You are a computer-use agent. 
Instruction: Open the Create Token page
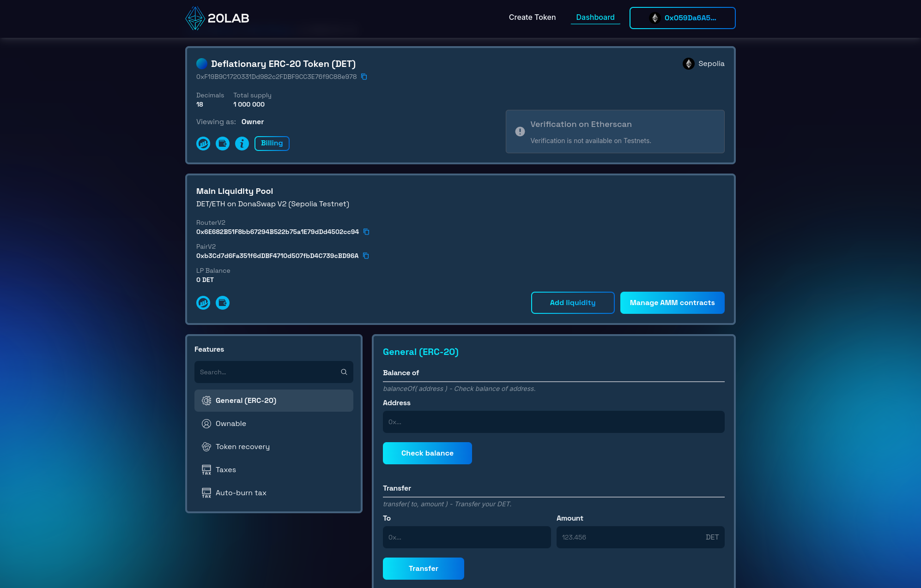(x=532, y=18)
